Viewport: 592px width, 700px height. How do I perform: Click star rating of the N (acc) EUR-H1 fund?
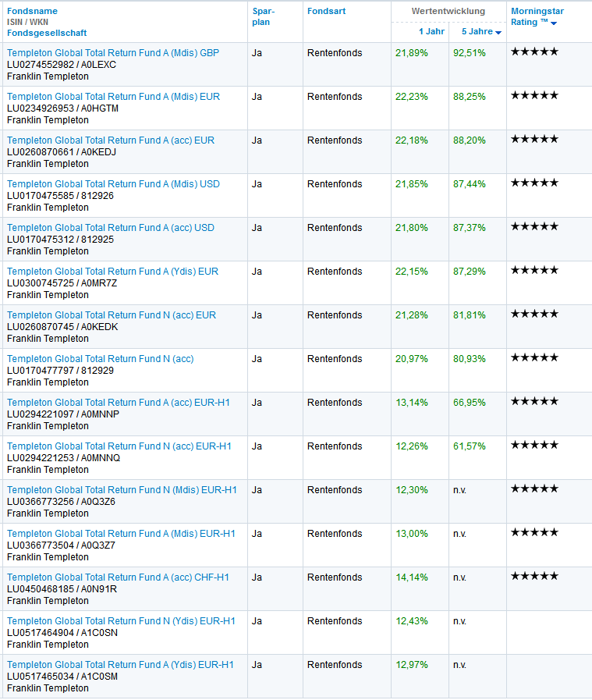[x=534, y=445]
